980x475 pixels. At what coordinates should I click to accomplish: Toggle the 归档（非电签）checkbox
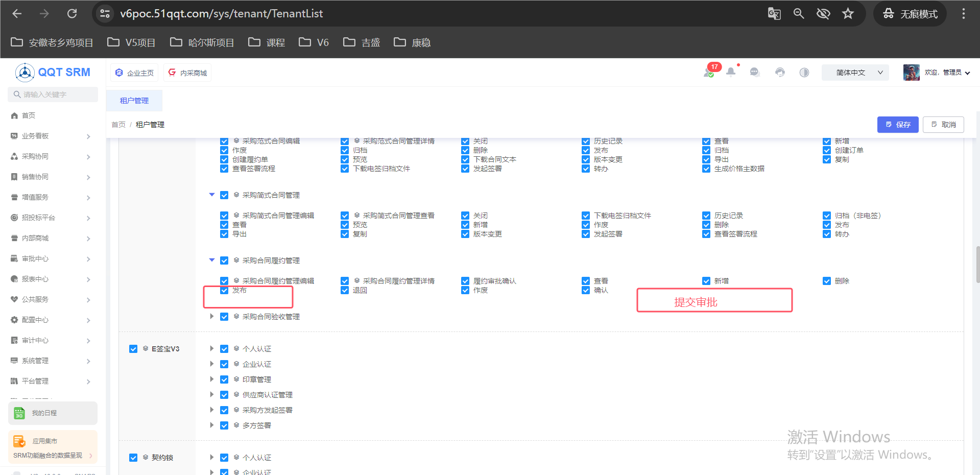coord(827,216)
